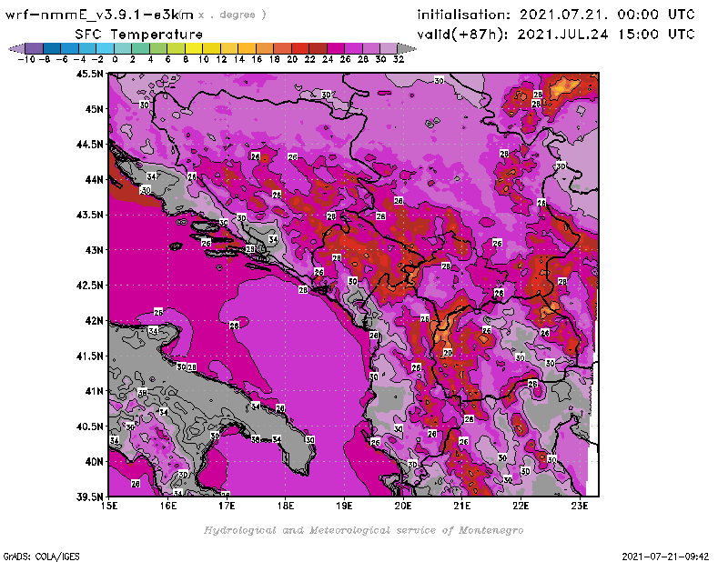Click the orange 16 to 18 legend swatch
The image size is (728, 562).
pos(265,48)
